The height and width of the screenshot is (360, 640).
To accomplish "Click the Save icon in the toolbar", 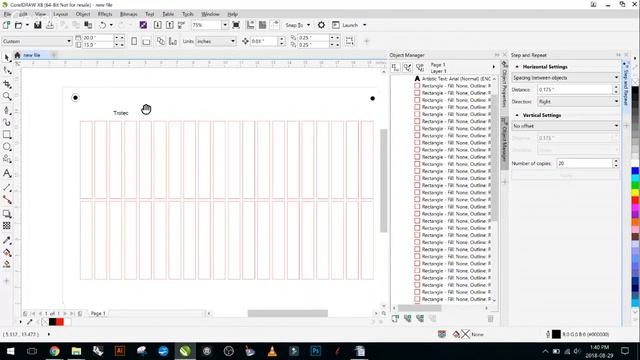I will (x=38, y=25).
